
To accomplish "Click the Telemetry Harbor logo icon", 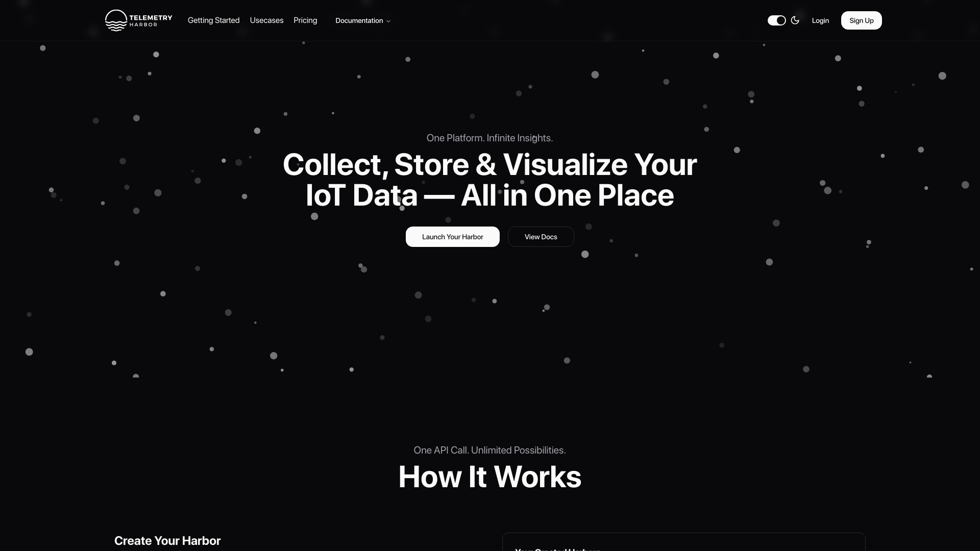I will 115,20.
